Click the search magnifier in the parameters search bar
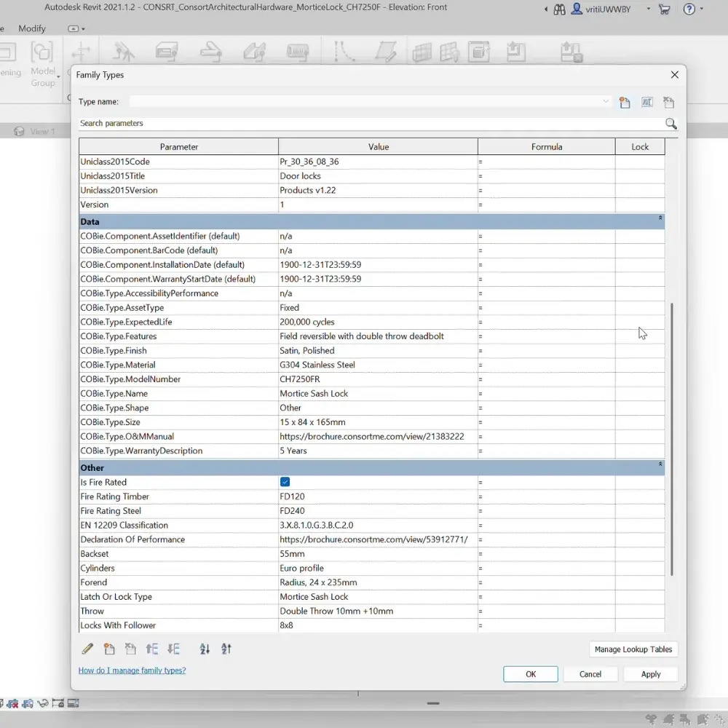 coord(670,124)
